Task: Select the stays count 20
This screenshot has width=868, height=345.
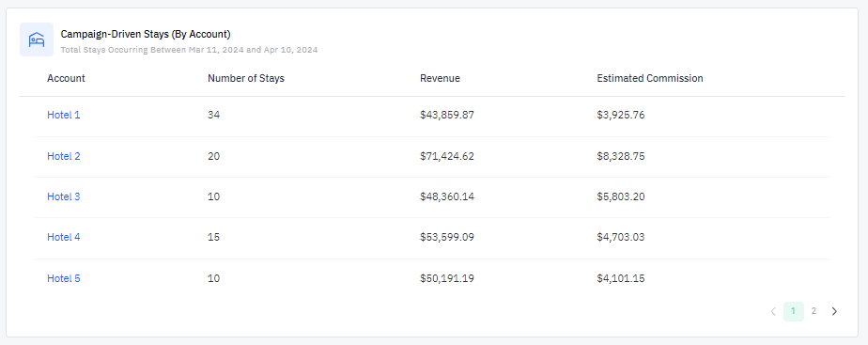Action: [213, 156]
